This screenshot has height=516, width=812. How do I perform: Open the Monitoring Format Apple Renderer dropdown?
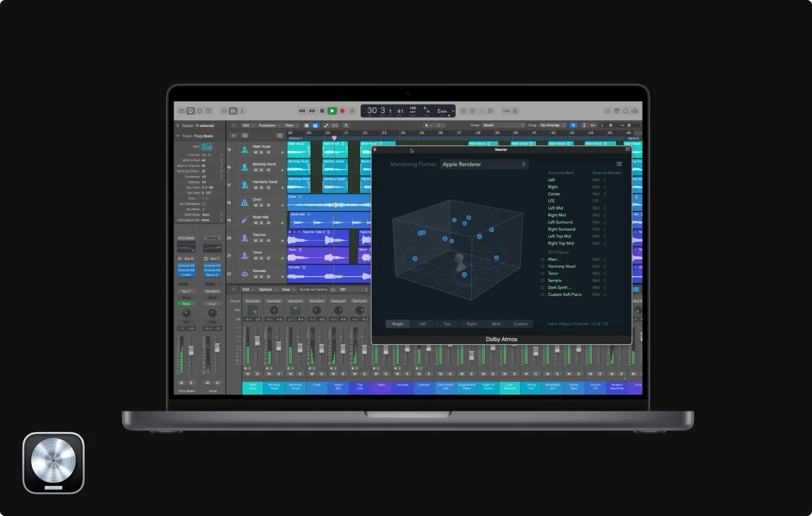click(484, 164)
